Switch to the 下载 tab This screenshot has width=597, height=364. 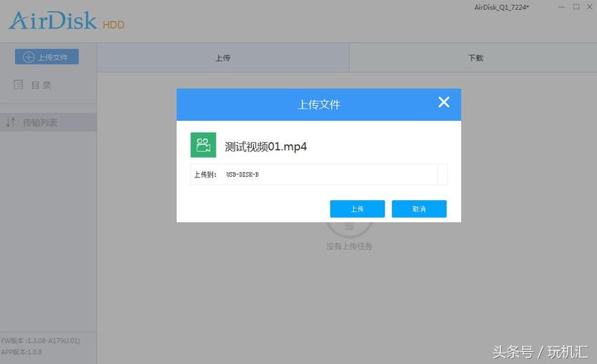coord(473,58)
